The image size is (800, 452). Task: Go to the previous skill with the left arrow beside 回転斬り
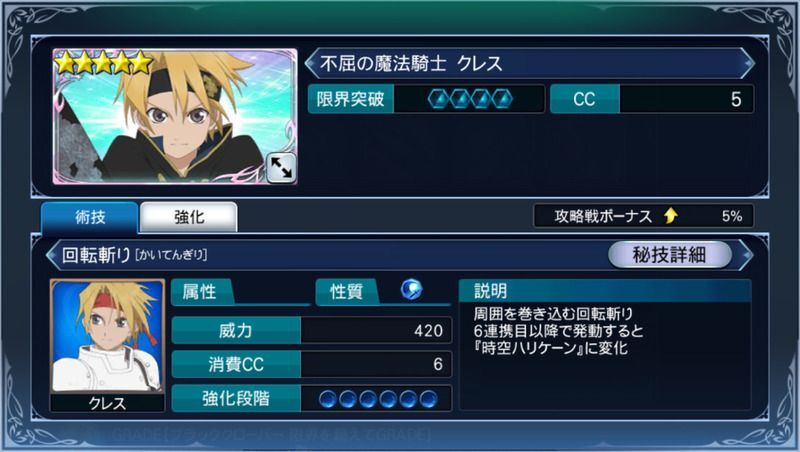pyautogui.click(x=52, y=255)
